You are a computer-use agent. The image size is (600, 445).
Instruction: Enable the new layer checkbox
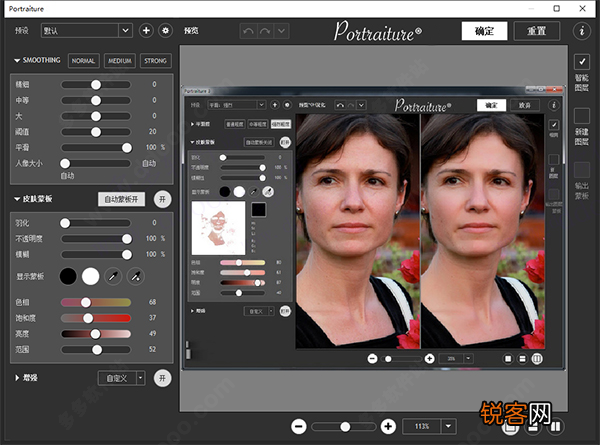582,116
